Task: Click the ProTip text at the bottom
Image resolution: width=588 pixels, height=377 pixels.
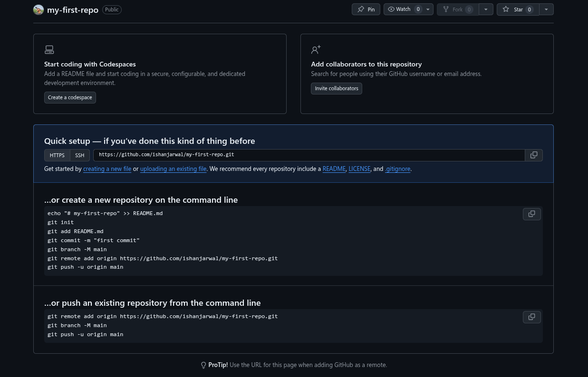Action: click(298, 365)
